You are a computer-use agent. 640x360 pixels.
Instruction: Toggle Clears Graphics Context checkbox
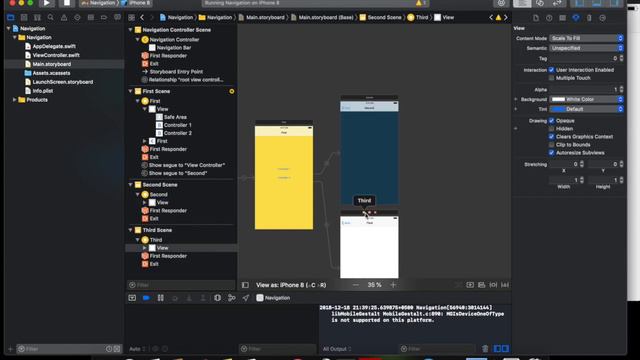(x=551, y=136)
